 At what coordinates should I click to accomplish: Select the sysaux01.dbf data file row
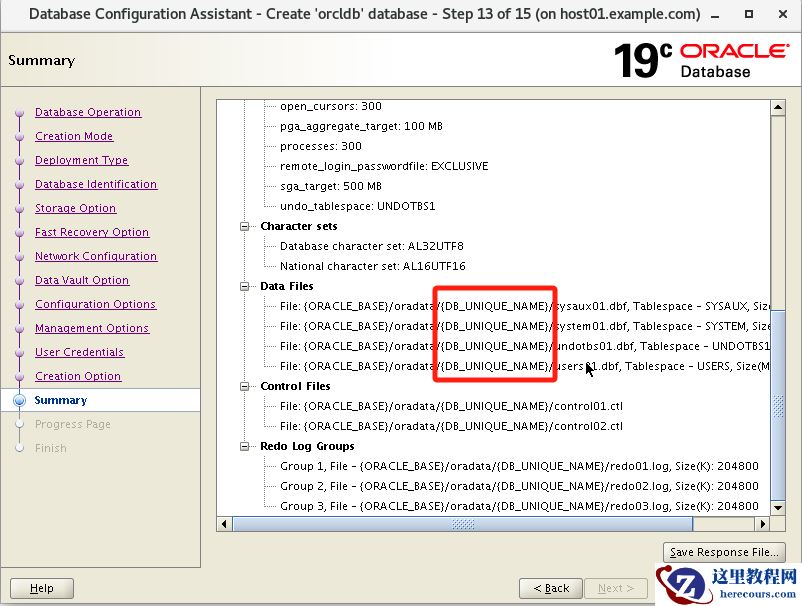coord(524,306)
